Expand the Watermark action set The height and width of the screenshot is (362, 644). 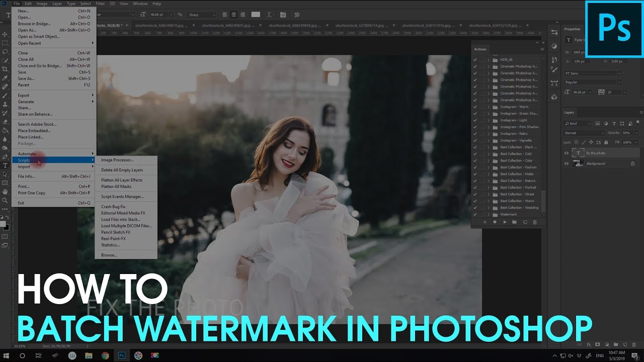click(x=489, y=214)
